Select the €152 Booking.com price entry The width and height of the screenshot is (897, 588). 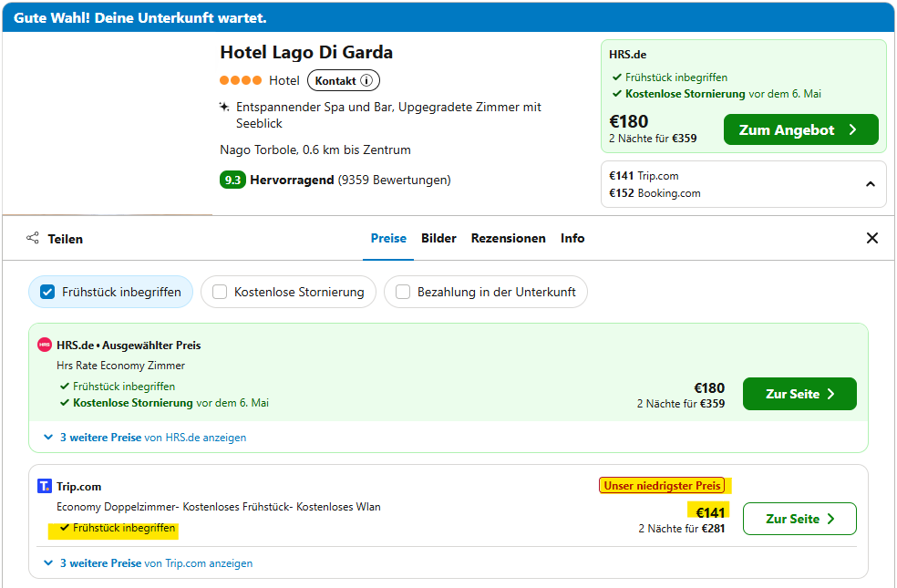(655, 193)
